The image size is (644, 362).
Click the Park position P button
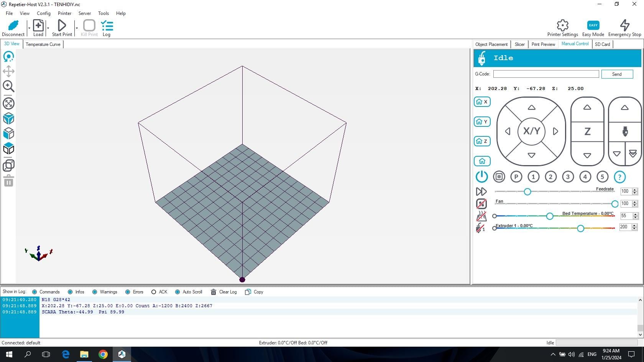pos(516,177)
